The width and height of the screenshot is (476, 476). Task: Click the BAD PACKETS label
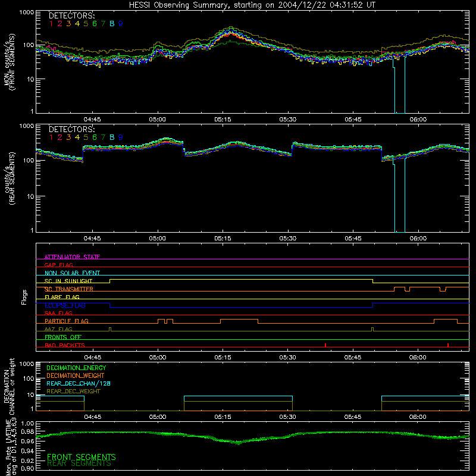(x=65, y=345)
